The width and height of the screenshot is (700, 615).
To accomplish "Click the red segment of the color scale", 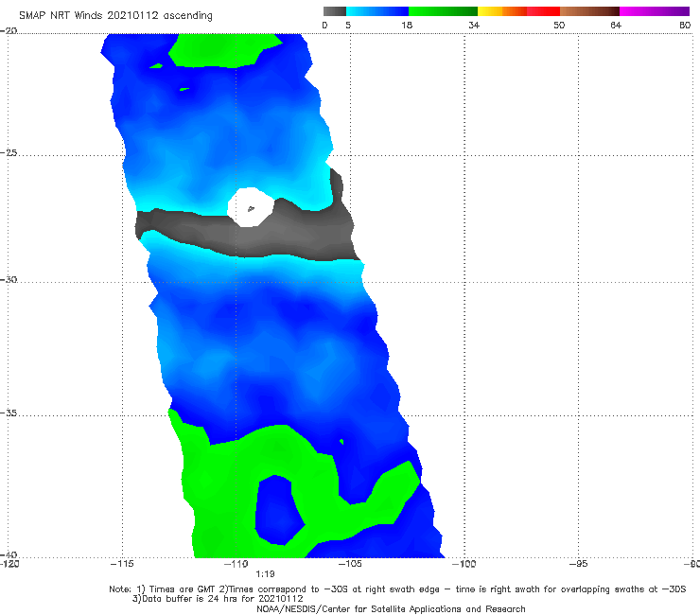I will [543, 11].
